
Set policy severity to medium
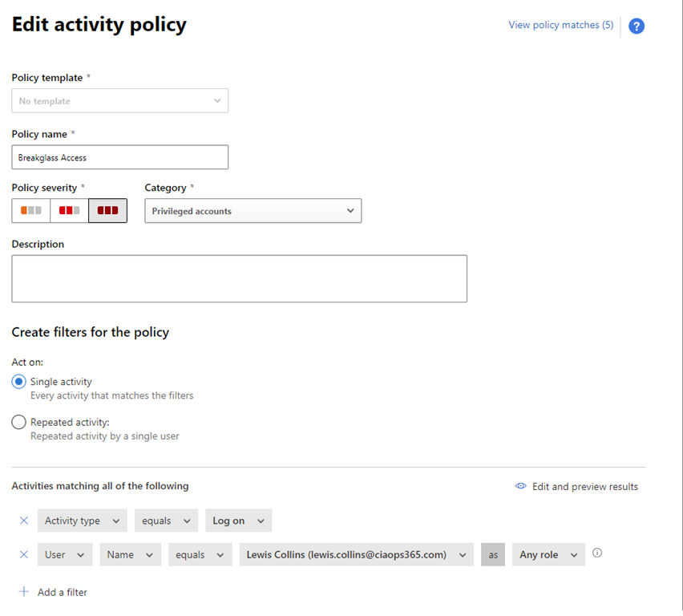[70, 211]
